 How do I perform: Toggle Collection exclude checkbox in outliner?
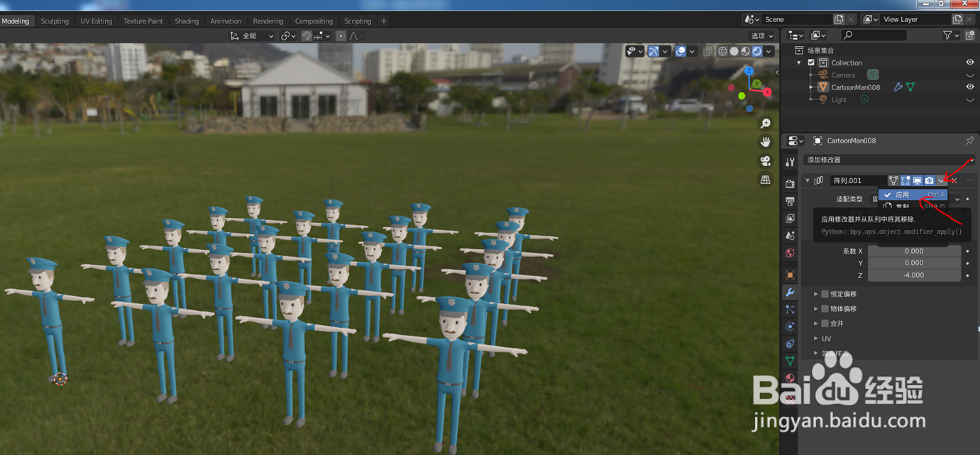point(811,62)
